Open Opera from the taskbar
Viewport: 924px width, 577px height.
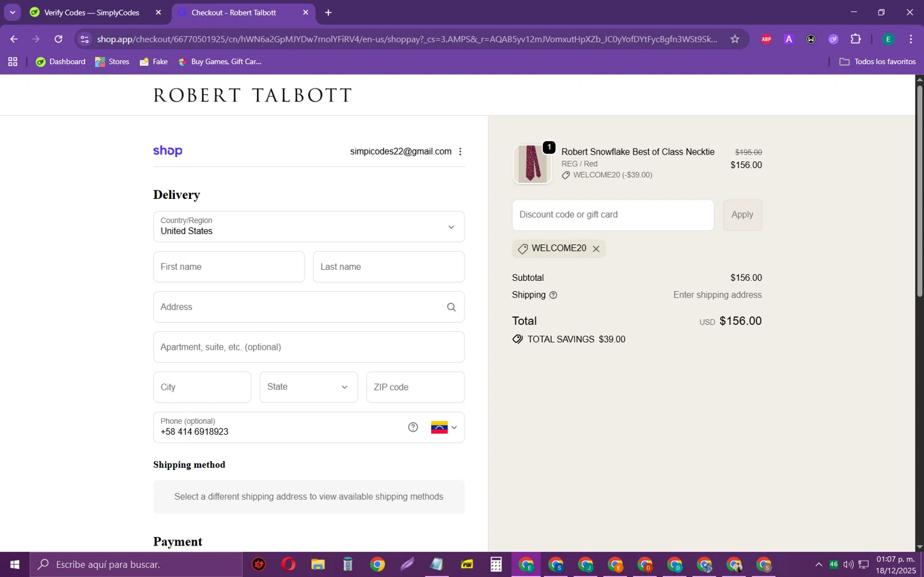point(288,565)
